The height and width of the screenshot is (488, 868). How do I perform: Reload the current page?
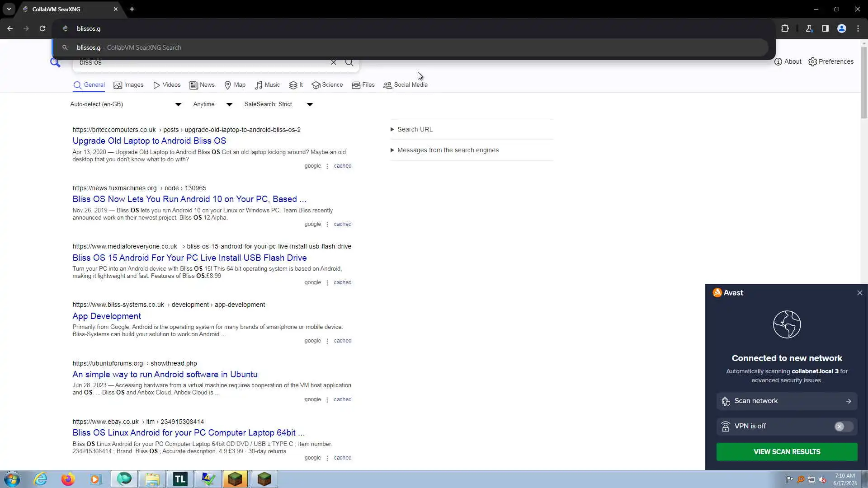tap(42, 28)
